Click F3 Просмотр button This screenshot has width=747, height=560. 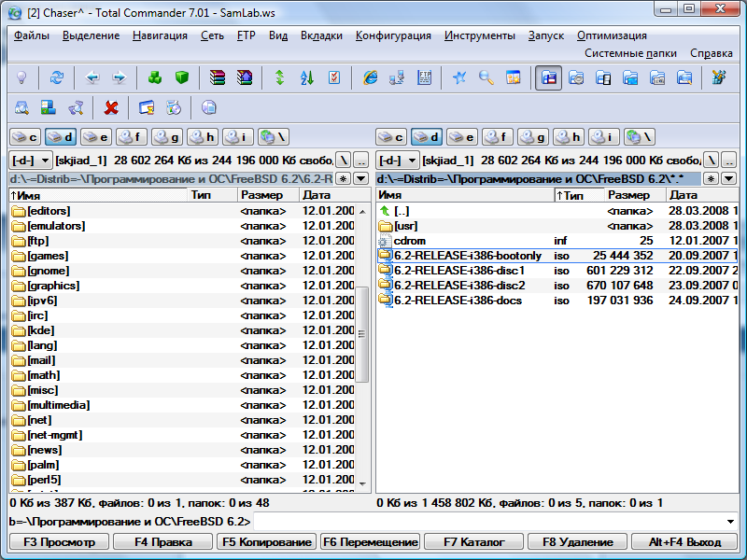(x=59, y=542)
